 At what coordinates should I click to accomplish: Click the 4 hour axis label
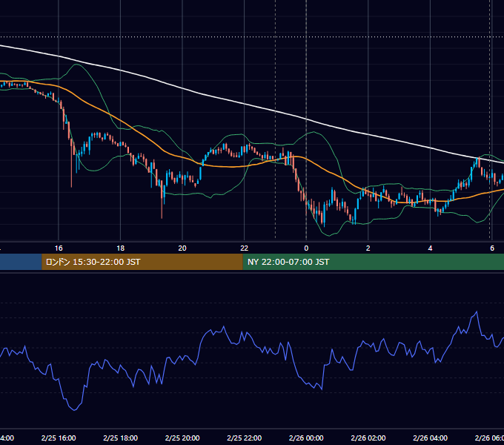click(430, 248)
